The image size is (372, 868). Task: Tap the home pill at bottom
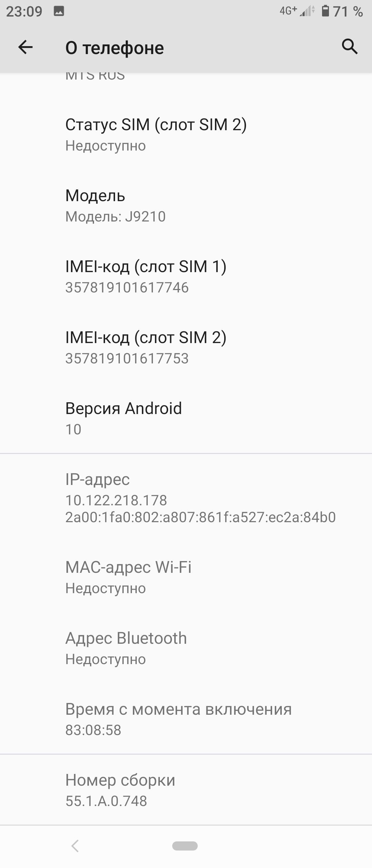point(185,846)
